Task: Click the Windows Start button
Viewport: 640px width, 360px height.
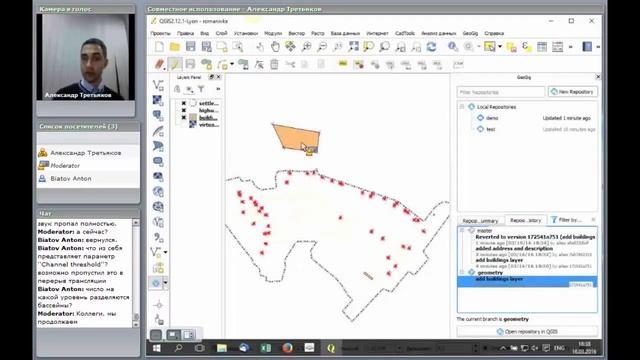Action: (x=157, y=348)
